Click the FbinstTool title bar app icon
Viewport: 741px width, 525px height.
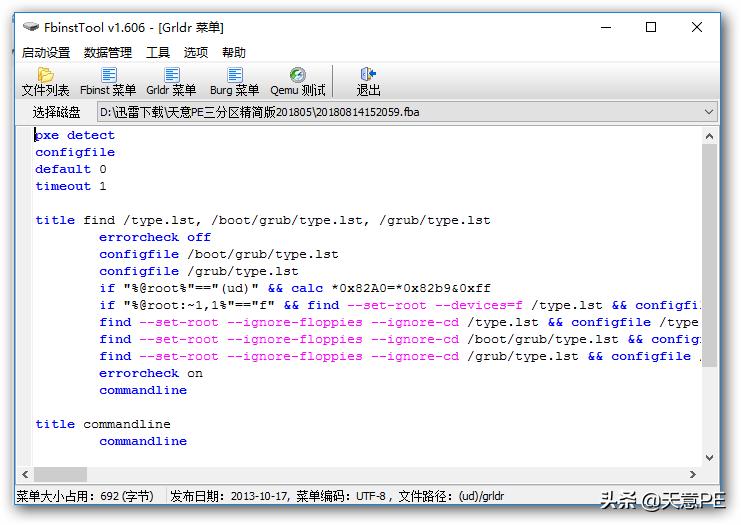[x=31, y=27]
